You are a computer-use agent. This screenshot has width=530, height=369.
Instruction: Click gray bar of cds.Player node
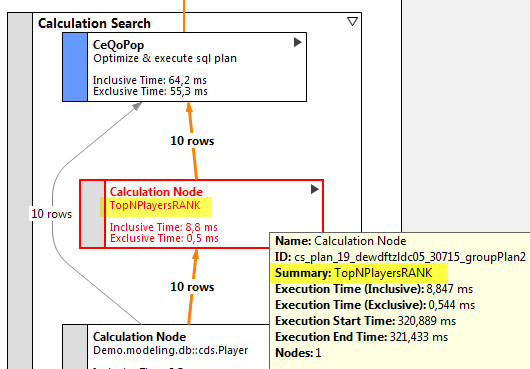75,347
